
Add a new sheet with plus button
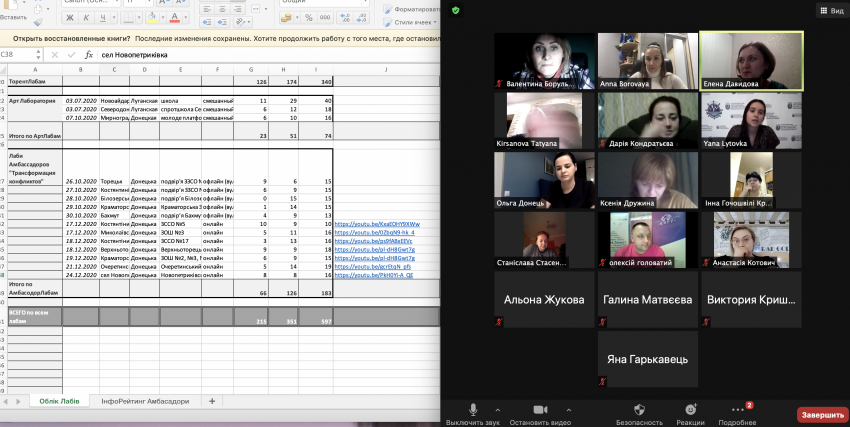(x=212, y=401)
